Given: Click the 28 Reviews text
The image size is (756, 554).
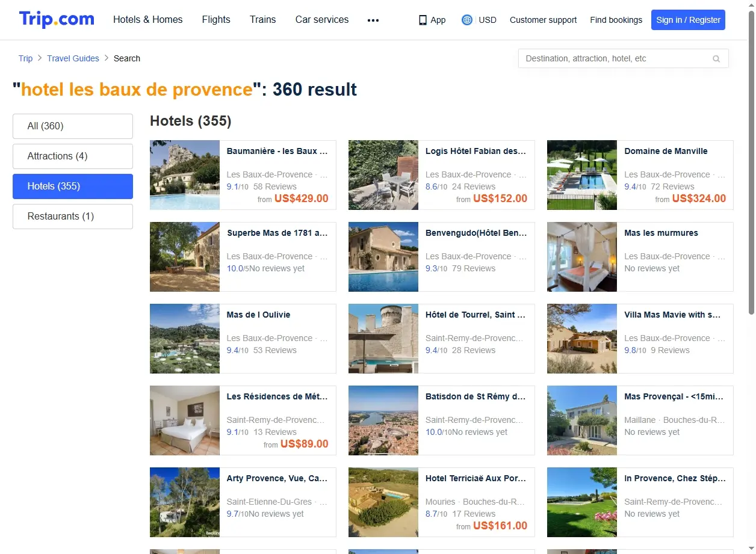Looking at the screenshot, I should click(474, 350).
